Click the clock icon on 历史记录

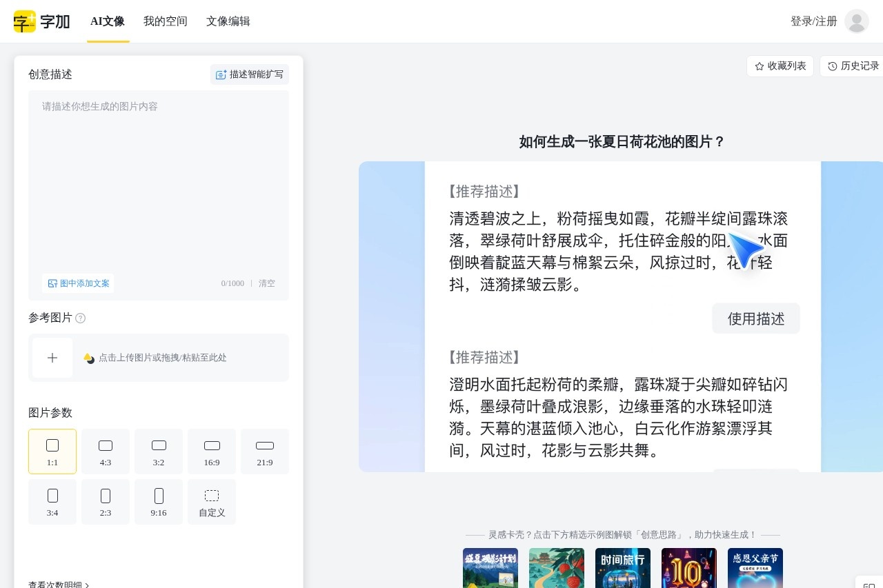(x=832, y=66)
